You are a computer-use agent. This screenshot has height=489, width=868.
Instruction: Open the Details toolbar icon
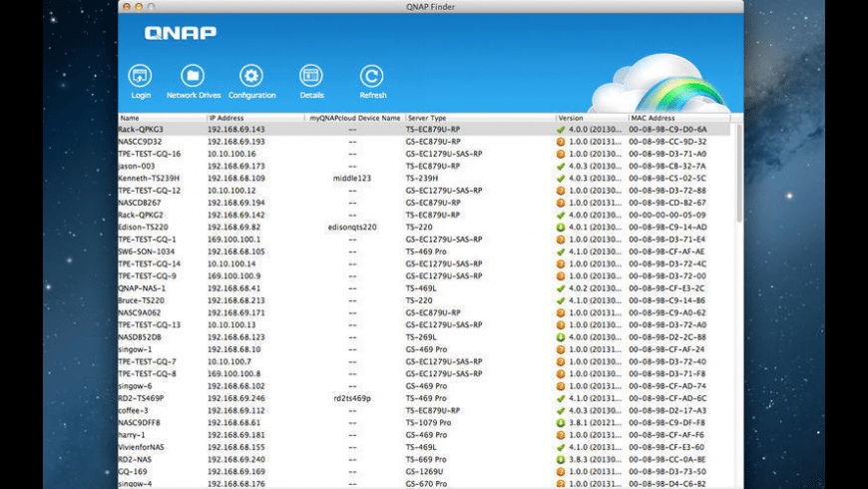[311, 76]
